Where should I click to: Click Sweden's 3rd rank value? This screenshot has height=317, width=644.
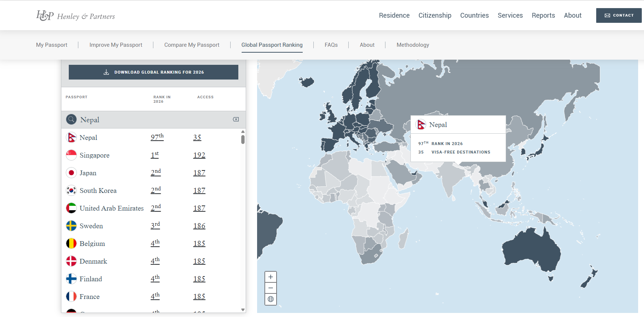155,225
